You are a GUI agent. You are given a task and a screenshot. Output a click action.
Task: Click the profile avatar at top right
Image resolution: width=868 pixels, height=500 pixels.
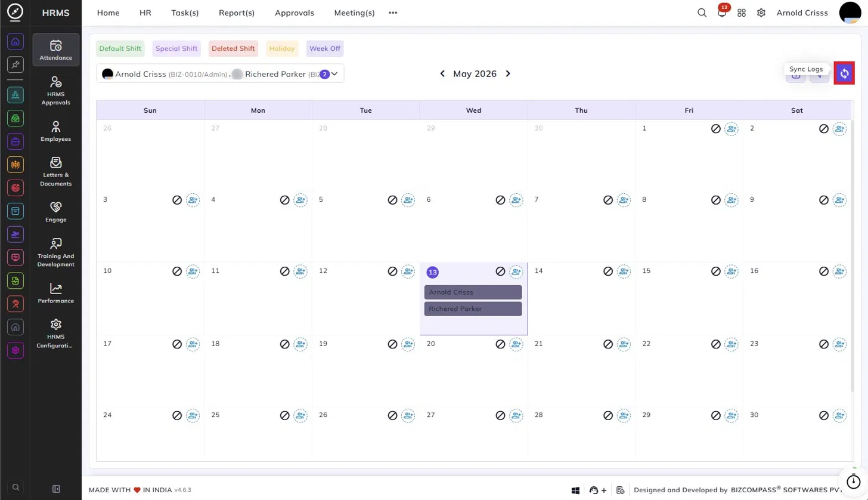tap(850, 13)
